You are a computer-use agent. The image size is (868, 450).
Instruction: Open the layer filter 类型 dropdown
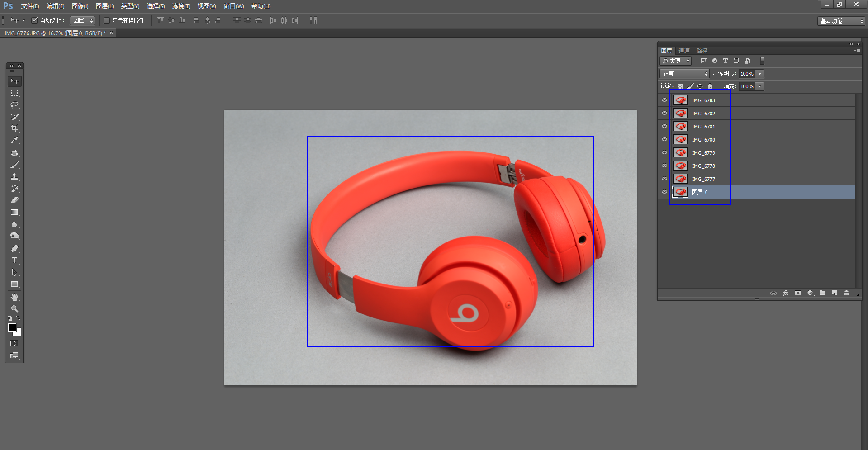pos(675,61)
